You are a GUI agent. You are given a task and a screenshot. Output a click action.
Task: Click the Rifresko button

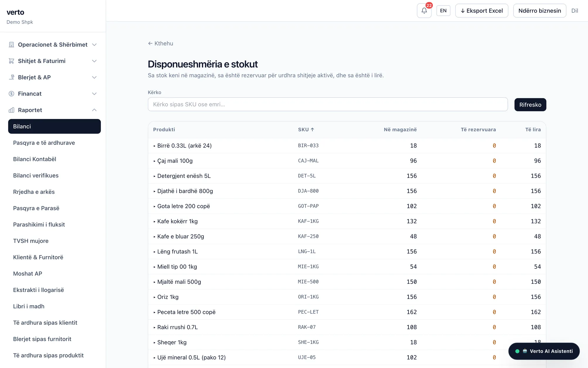click(x=530, y=105)
